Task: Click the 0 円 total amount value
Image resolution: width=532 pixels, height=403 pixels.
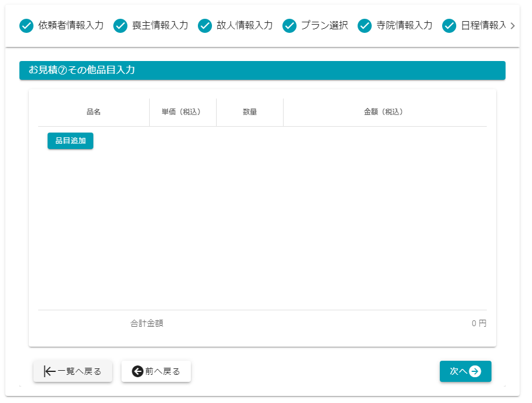Action: click(x=479, y=323)
